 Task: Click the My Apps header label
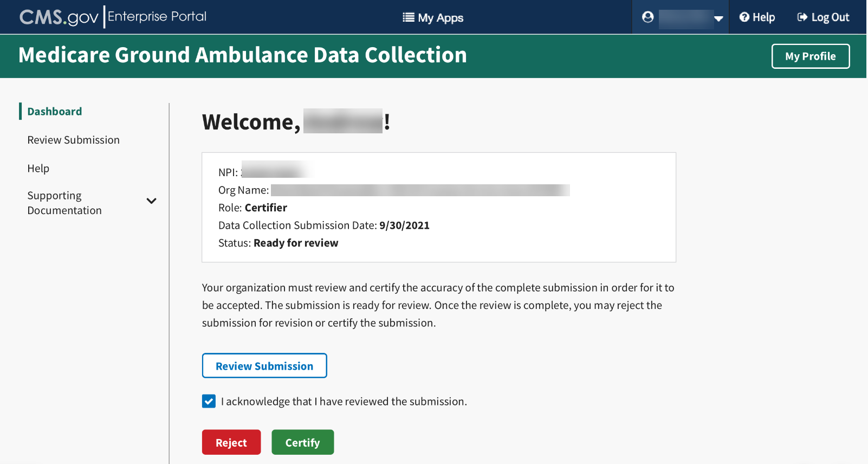[x=441, y=18]
